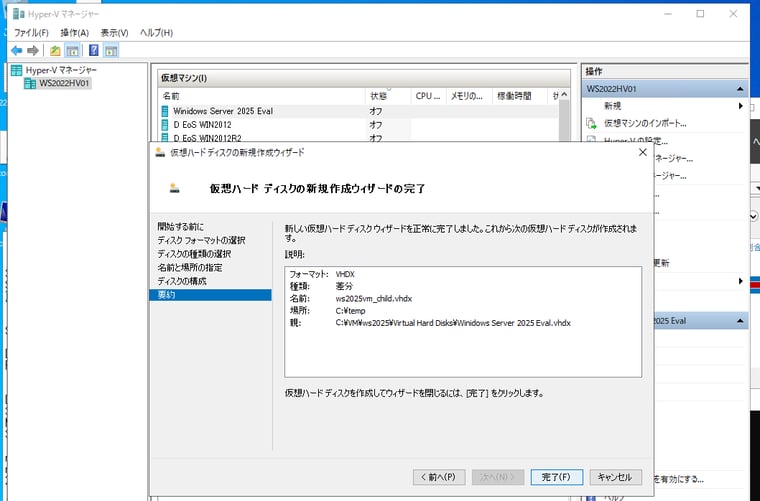Click the WS2022HV01 server icon in tree
Viewport: 760px width, 501px height.
30,83
